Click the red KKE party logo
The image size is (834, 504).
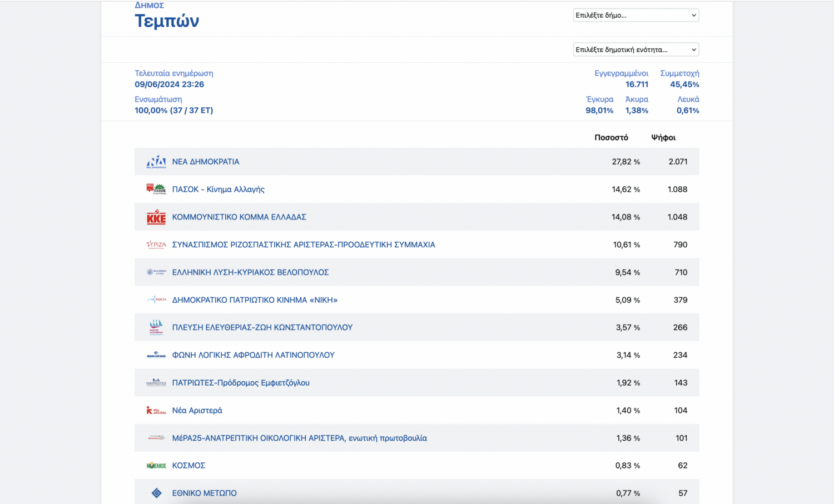tap(156, 217)
